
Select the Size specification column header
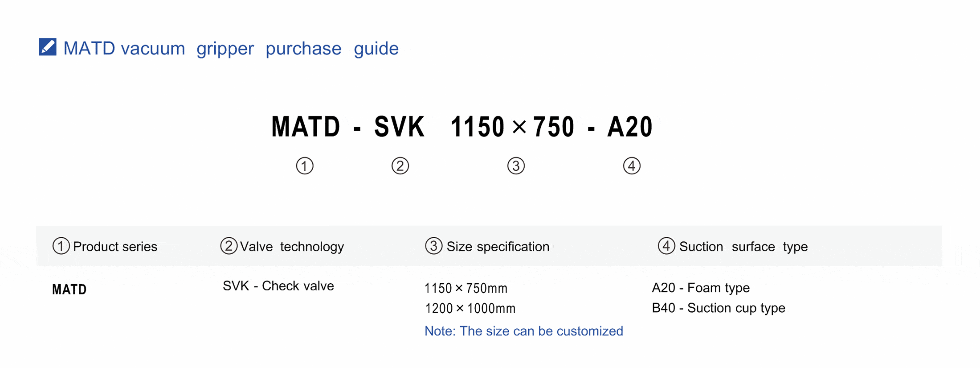[498, 247]
